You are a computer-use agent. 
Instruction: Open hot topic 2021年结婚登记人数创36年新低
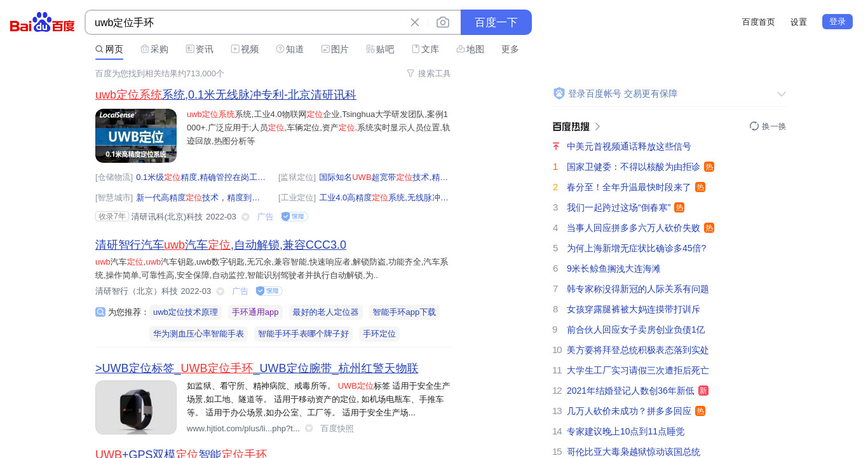[630, 391]
